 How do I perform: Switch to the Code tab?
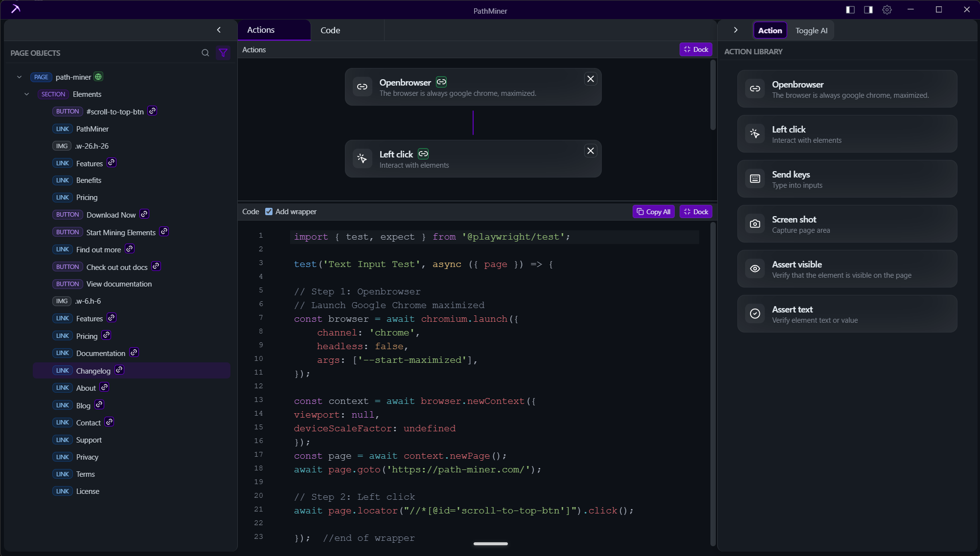(330, 30)
